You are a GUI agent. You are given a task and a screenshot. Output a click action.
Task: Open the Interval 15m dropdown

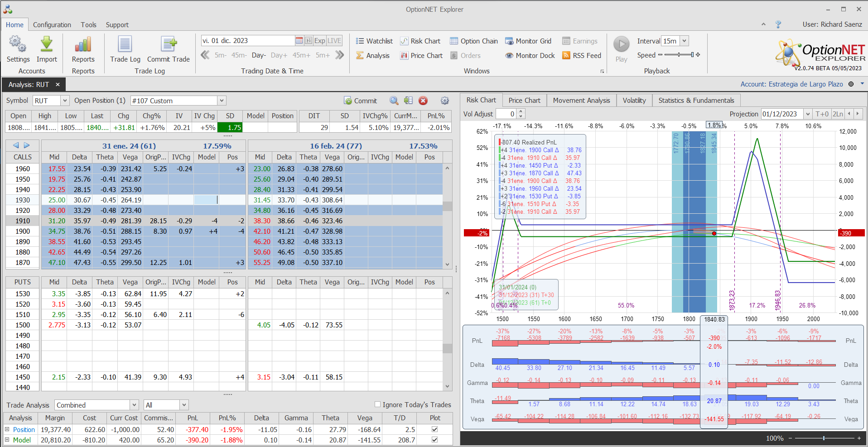click(685, 41)
